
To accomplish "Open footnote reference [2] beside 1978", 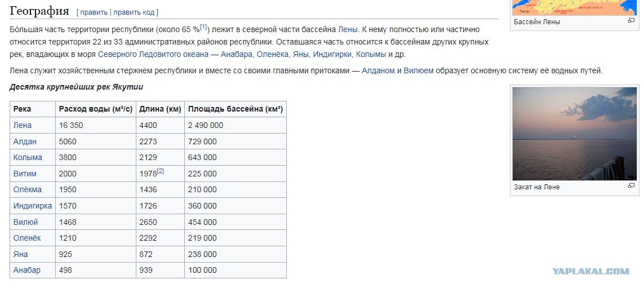I will pyautogui.click(x=160, y=171).
